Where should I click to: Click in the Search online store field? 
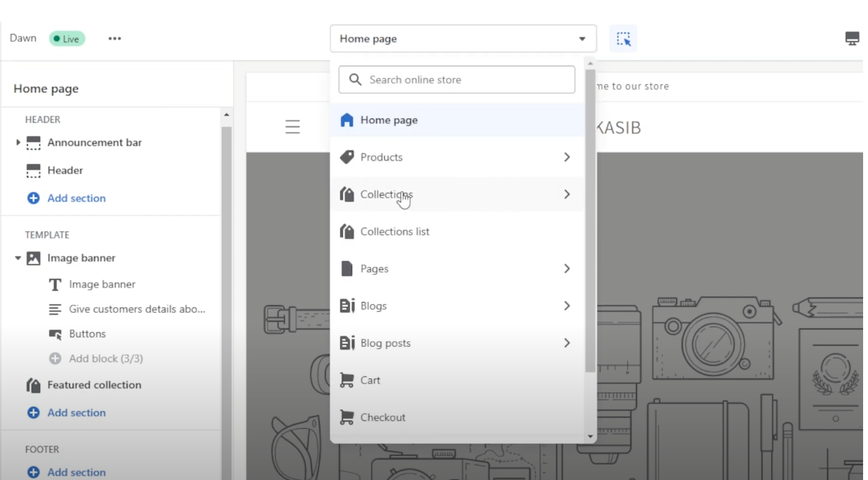coord(456,80)
